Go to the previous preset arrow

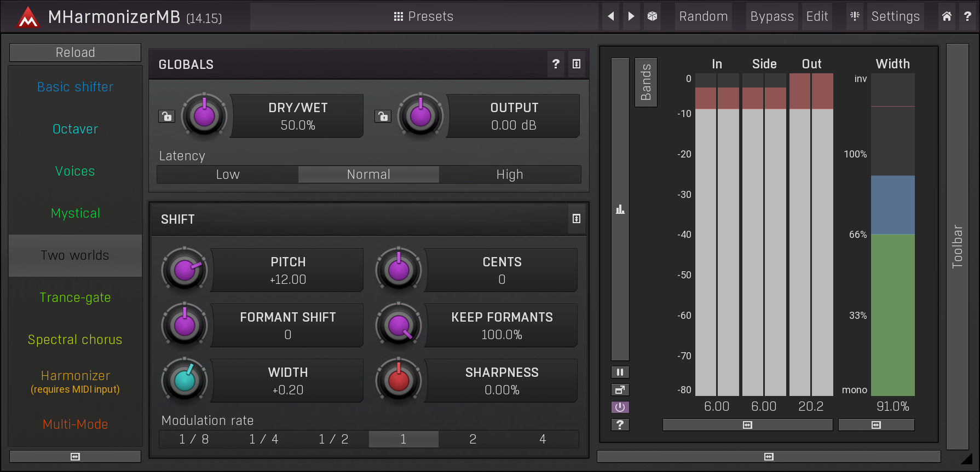(x=611, y=16)
